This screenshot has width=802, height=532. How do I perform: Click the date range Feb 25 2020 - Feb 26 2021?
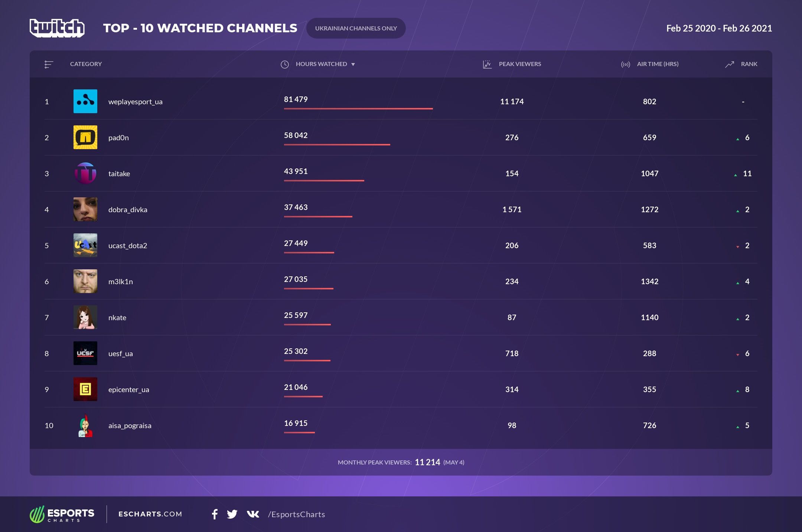[719, 28]
